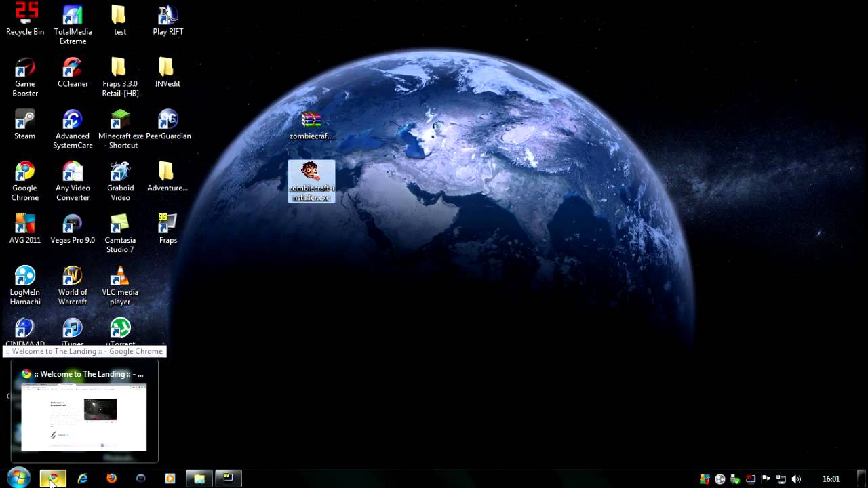
Task: Select the test folder on the desktop
Action: pyautogui.click(x=119, y=20)
